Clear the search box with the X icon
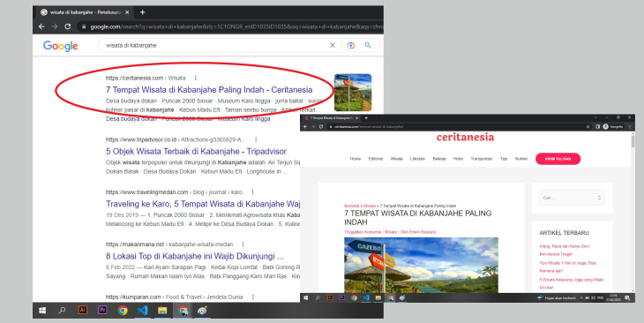644x323 pixels. (333, 45)
